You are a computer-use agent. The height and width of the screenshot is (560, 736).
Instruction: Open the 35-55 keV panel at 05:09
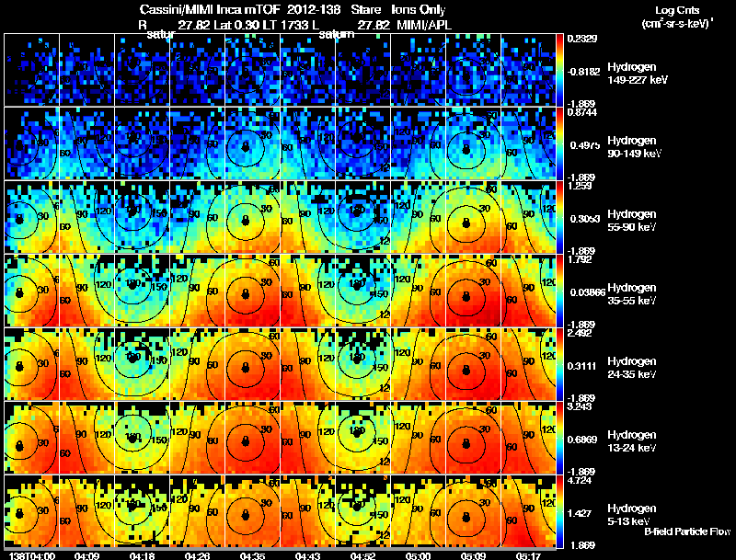(x=473, y=291)
